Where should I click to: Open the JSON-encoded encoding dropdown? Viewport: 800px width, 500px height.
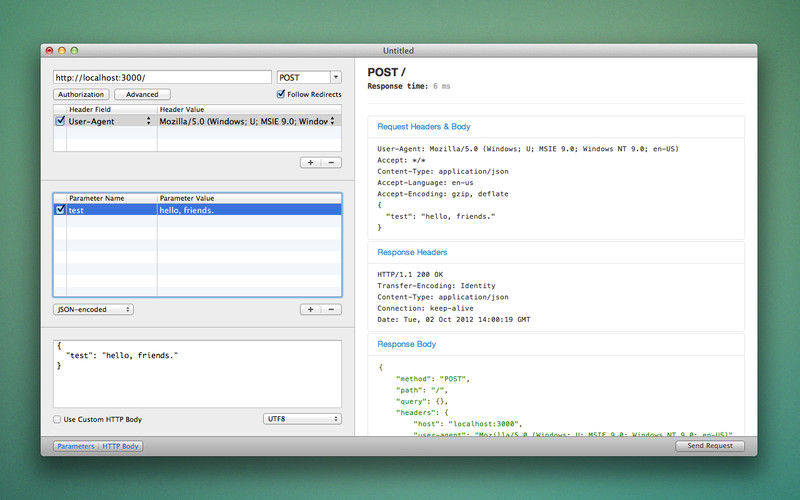tap(93, 309)
